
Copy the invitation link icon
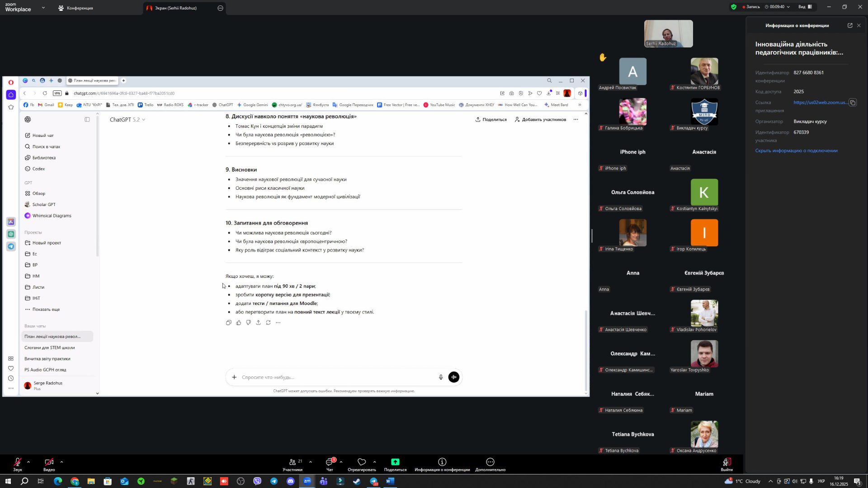pos(853,103)
